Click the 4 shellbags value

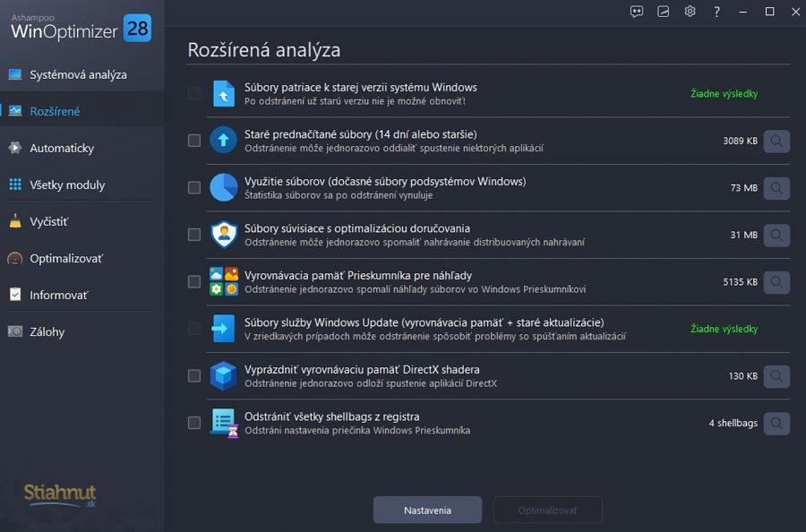click(733, 423)
